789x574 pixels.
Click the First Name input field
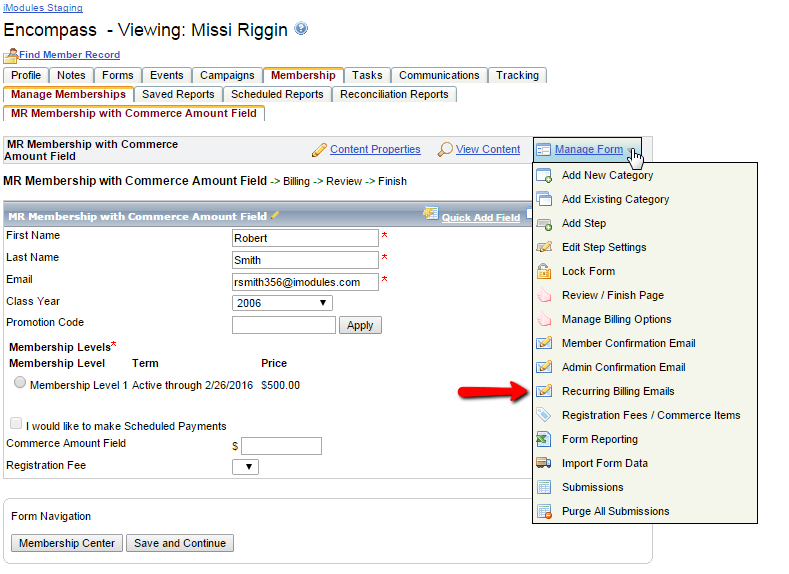305,238
